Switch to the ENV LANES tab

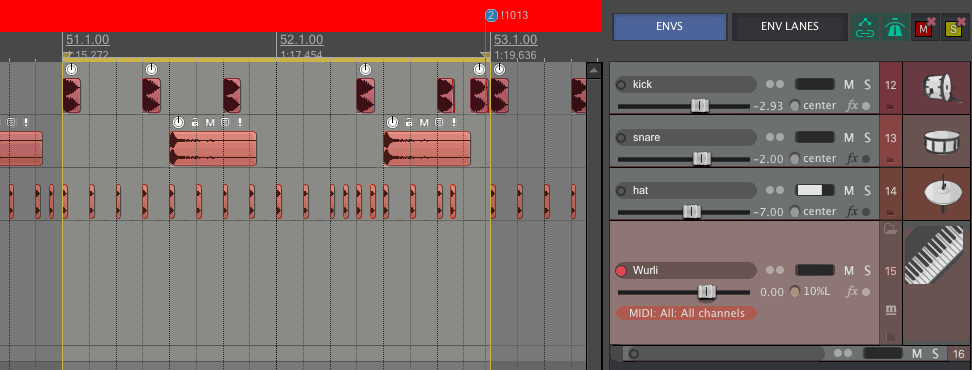coord(790,27)
